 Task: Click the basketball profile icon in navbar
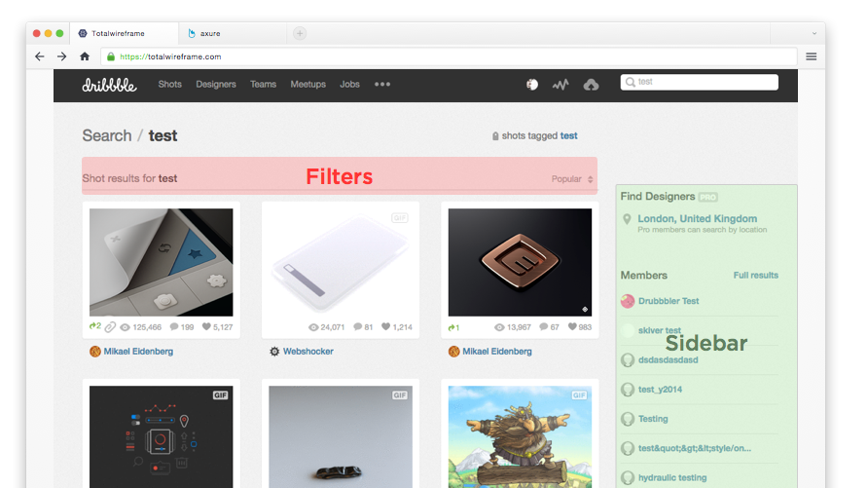click(x=532, y=84)
